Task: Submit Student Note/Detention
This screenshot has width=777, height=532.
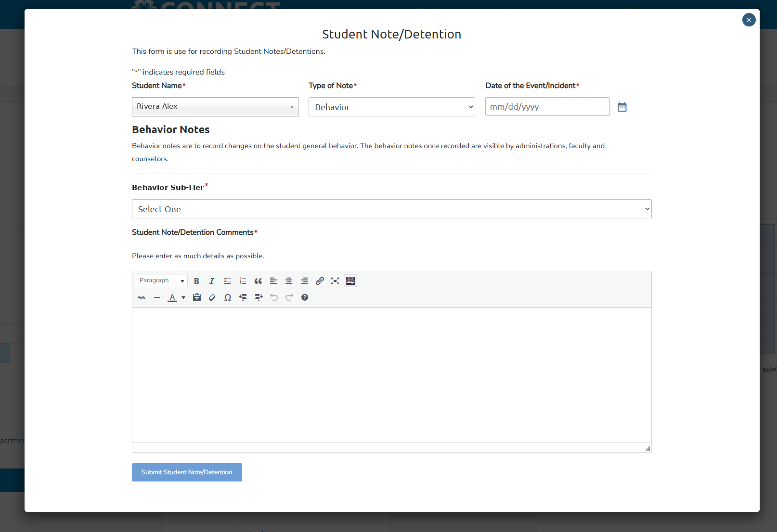Action: point(187,472)
